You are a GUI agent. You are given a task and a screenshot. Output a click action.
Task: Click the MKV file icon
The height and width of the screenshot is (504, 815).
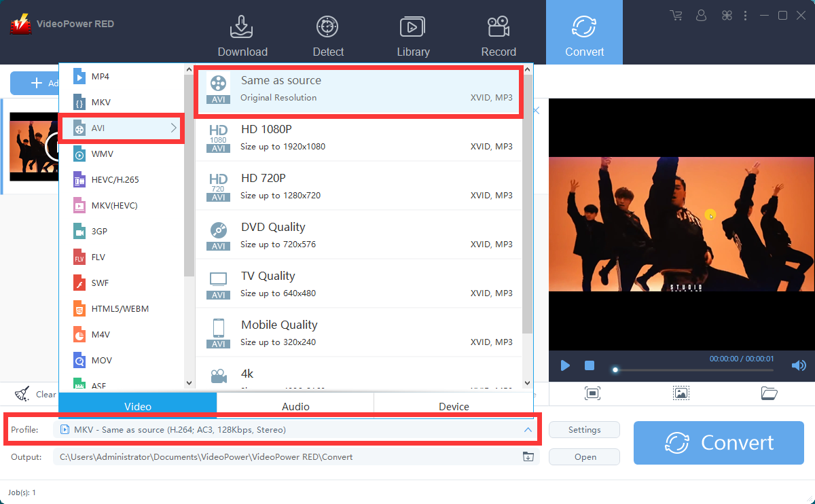pos(79,103)
